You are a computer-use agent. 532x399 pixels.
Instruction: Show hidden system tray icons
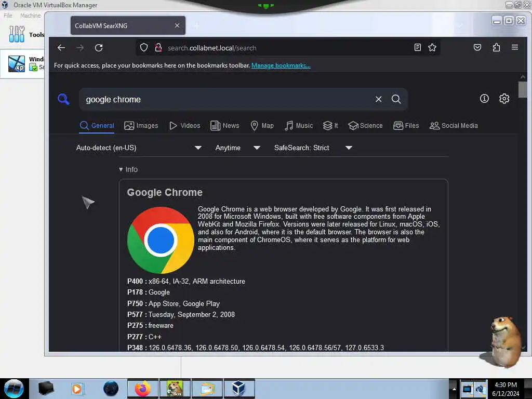coord(454,389)
